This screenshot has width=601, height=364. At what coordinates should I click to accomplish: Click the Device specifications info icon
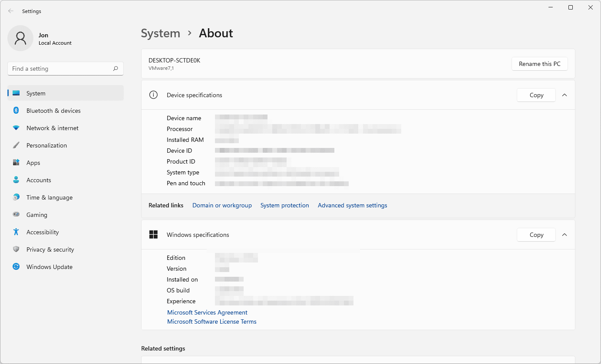(x=153, y=95)
